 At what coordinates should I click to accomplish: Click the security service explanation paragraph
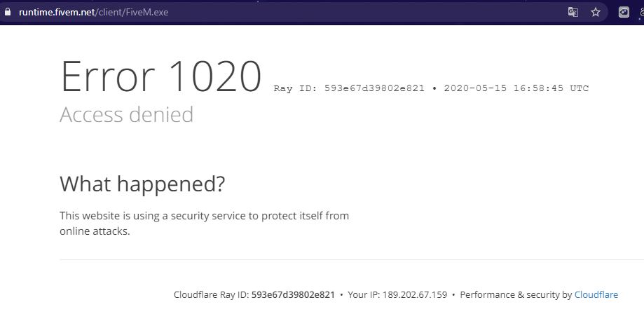point(204,224)
